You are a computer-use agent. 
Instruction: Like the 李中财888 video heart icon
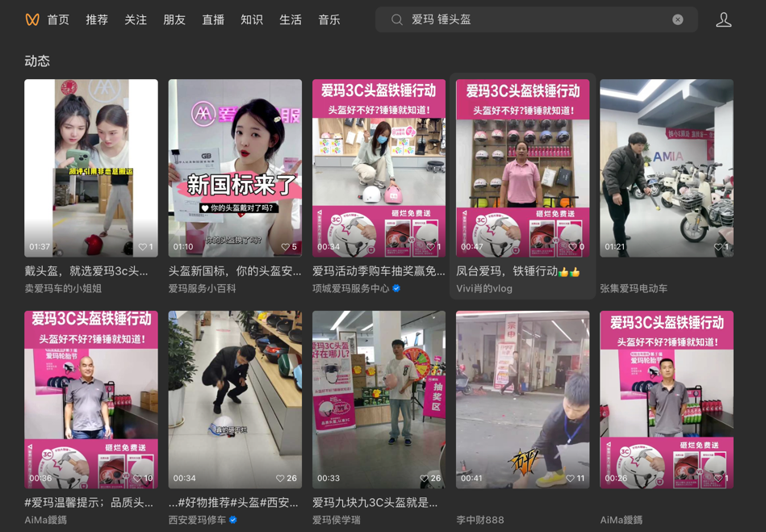(570, 478)
